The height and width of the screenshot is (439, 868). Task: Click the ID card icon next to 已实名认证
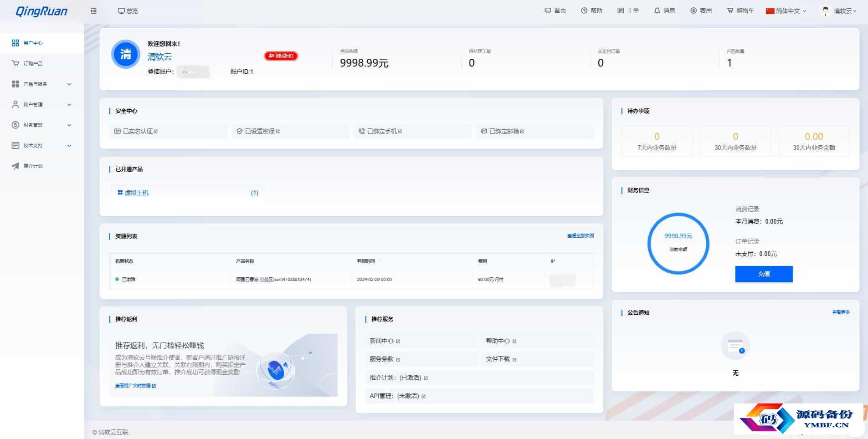117,131
